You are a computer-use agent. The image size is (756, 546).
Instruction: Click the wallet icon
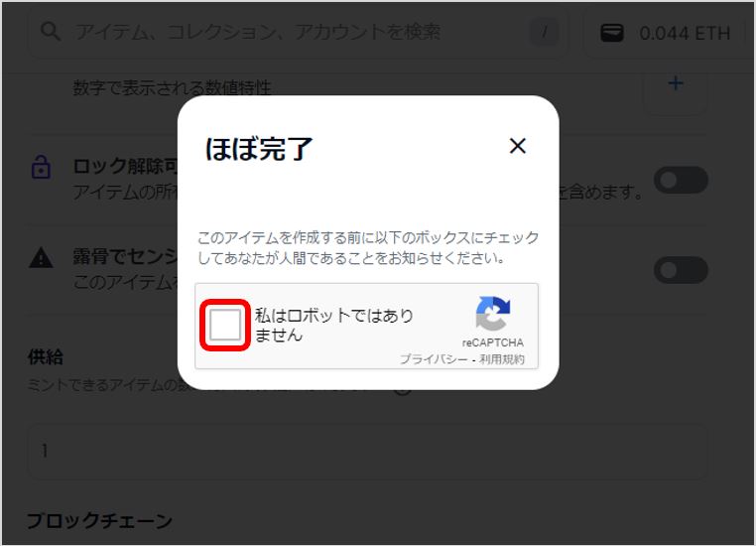tap(612, 33)
